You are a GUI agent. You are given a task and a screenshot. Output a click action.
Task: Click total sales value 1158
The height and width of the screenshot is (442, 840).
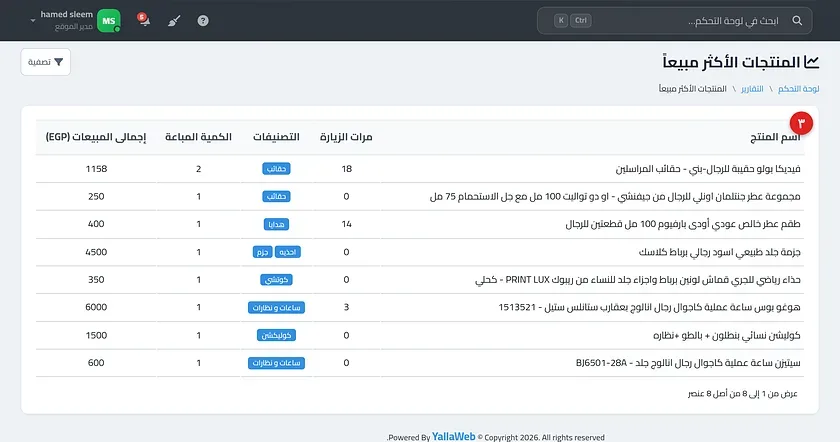96,169
